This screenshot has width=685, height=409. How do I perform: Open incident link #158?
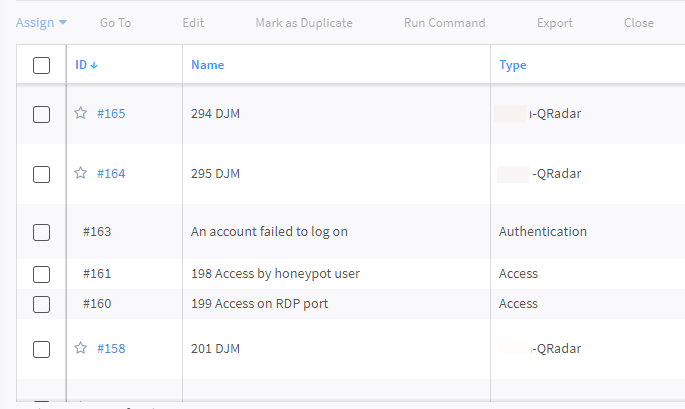point(111,348)
